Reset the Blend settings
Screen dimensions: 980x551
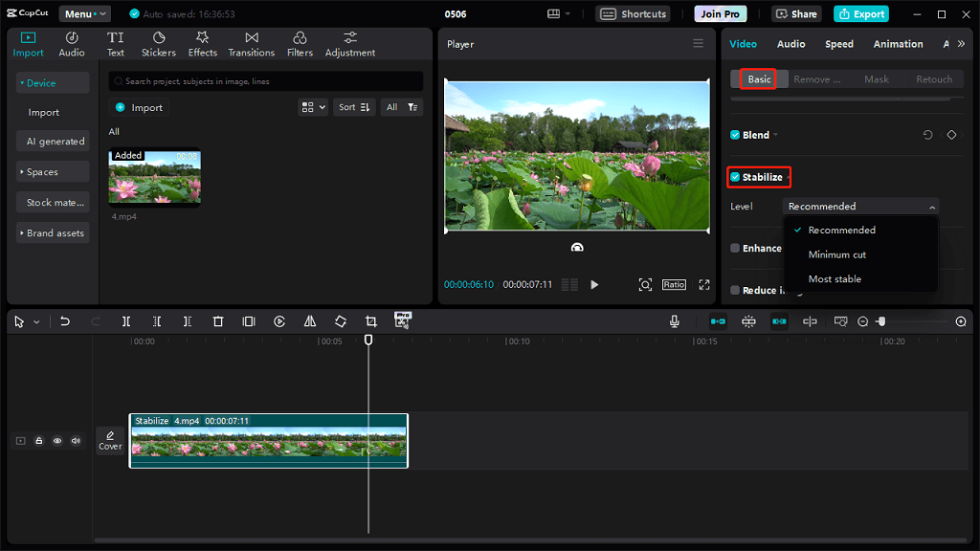(927, 135)
